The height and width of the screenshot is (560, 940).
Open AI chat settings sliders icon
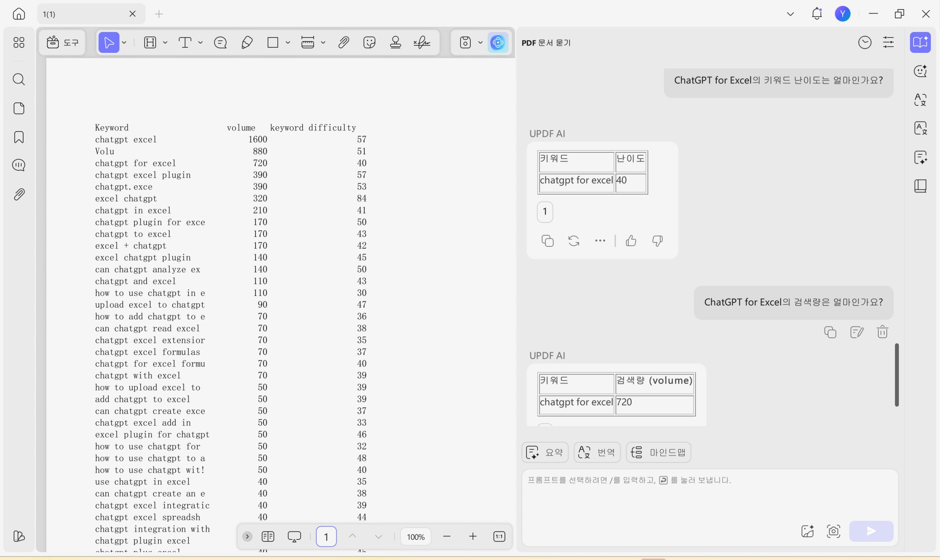[x=888, y=42]
